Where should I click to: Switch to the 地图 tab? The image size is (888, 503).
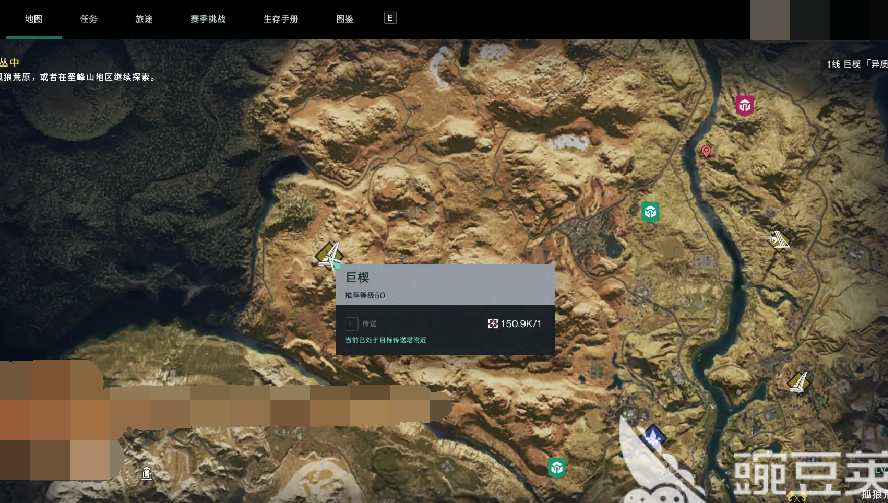(x=34, y=19)
